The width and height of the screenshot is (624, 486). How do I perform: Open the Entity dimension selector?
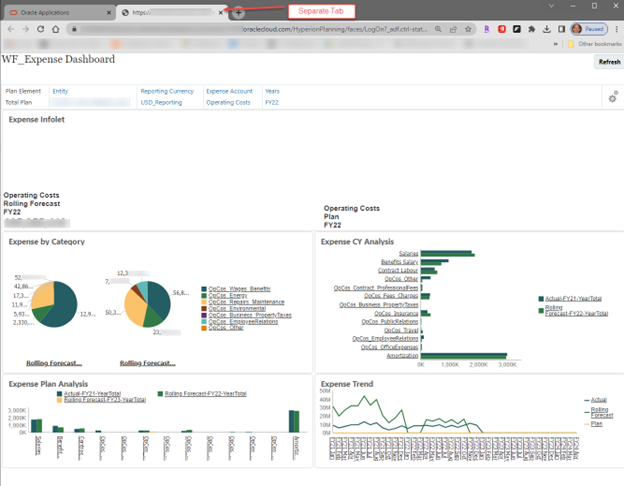pos(60,91)
